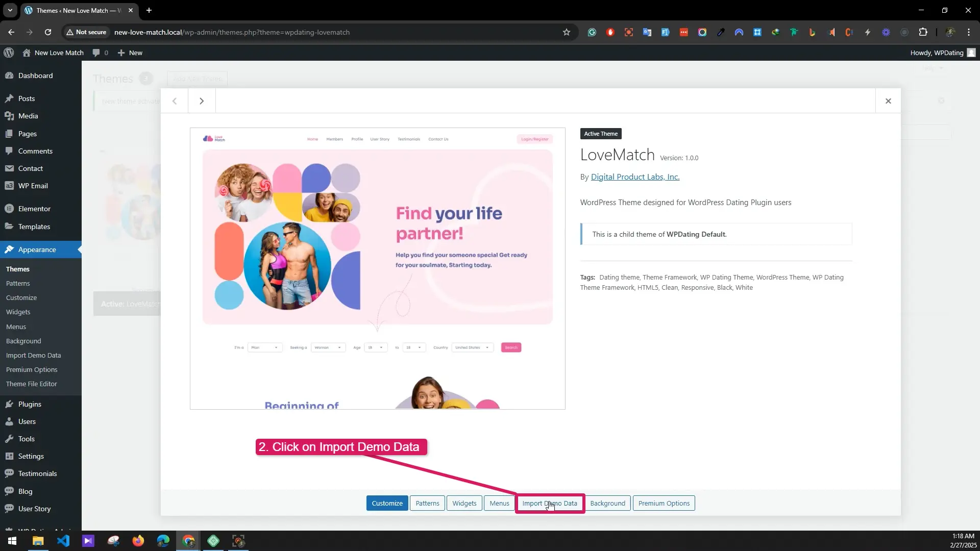Viewport: 980px width, 551px height.
Task: Open comments bubble in admin bar
Action: click(100, 53)
